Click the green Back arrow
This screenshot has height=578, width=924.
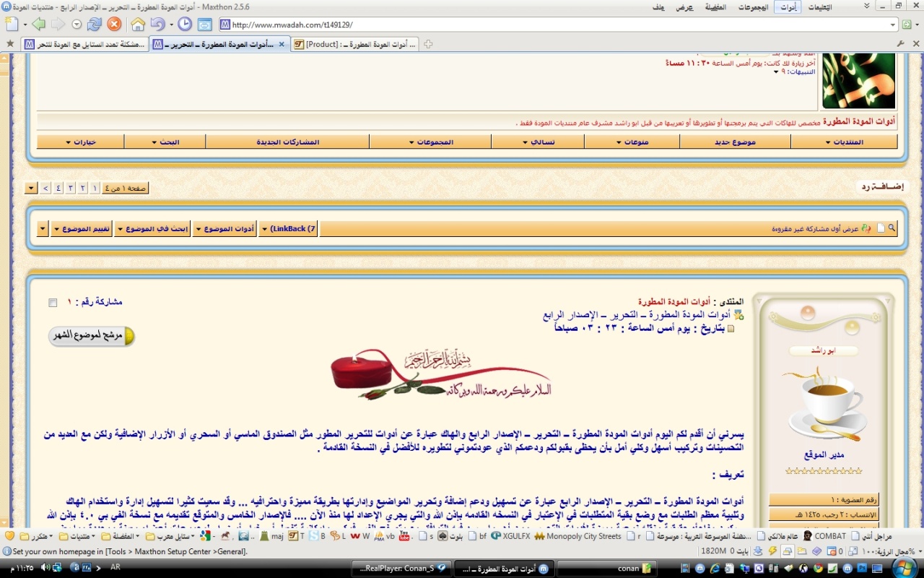pos(38,25)
